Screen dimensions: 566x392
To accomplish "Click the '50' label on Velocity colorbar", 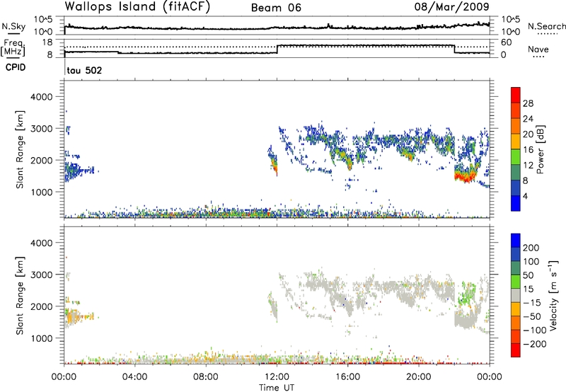I will click(x=528, y=275).
